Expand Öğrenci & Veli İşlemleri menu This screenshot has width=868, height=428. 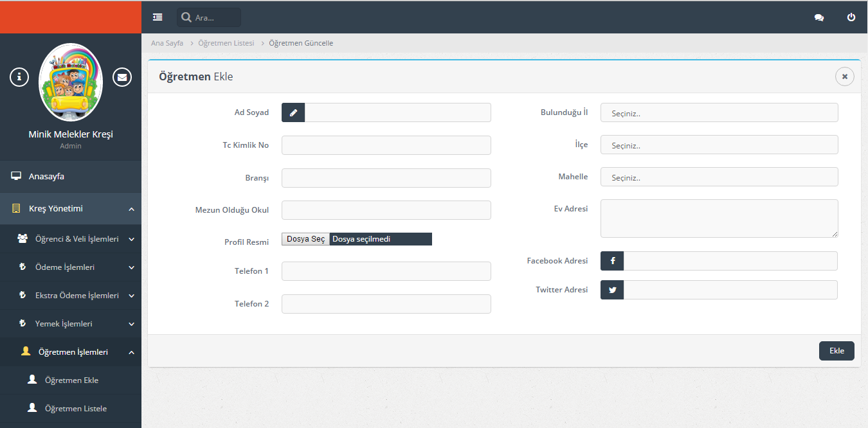coord(77,239)
